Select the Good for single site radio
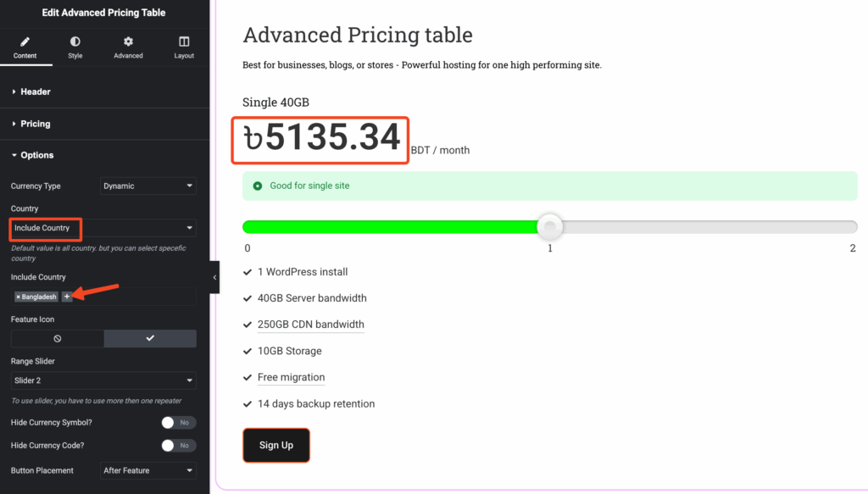Image resolution: width=868 pixels, height=494 pixels. [257, 186]
